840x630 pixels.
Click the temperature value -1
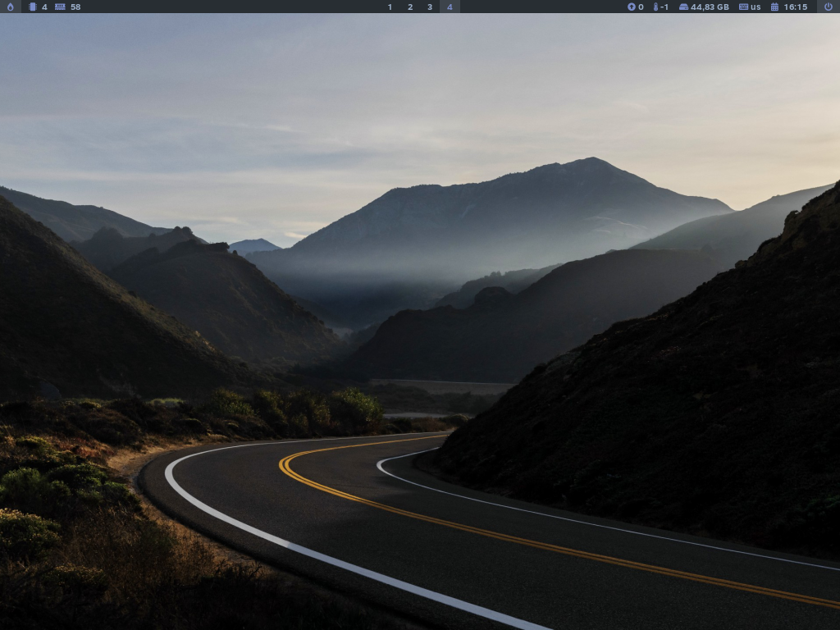(664, 7)
